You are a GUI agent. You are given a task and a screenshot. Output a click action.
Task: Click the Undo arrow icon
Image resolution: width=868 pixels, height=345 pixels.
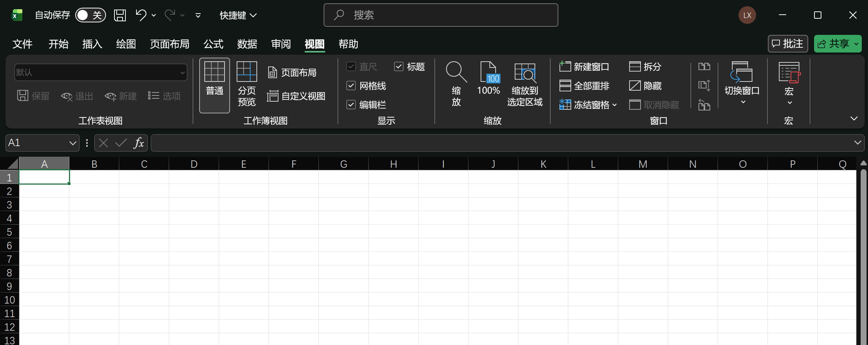tap(141, 15)
